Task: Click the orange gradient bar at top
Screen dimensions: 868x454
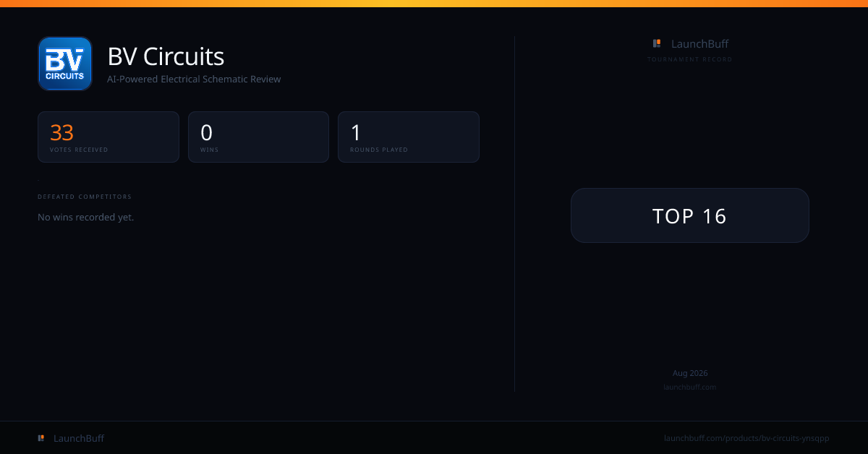Action: pos(434,4)
